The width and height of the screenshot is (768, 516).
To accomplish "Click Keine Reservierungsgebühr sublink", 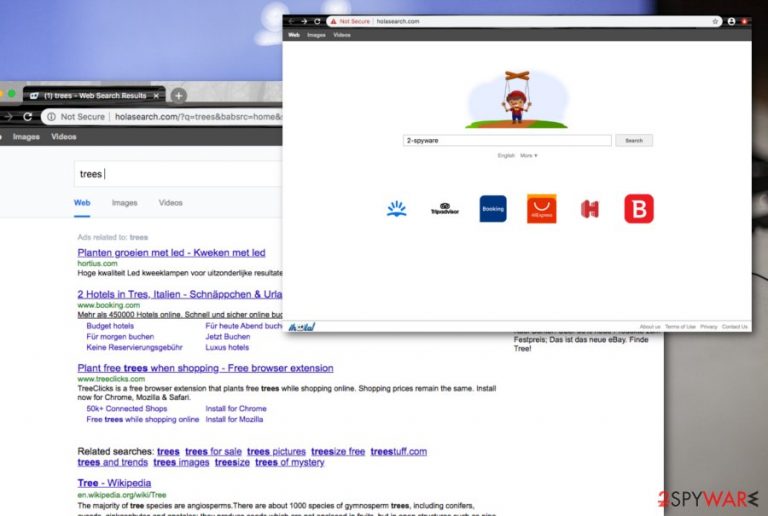I will point(134,348).
